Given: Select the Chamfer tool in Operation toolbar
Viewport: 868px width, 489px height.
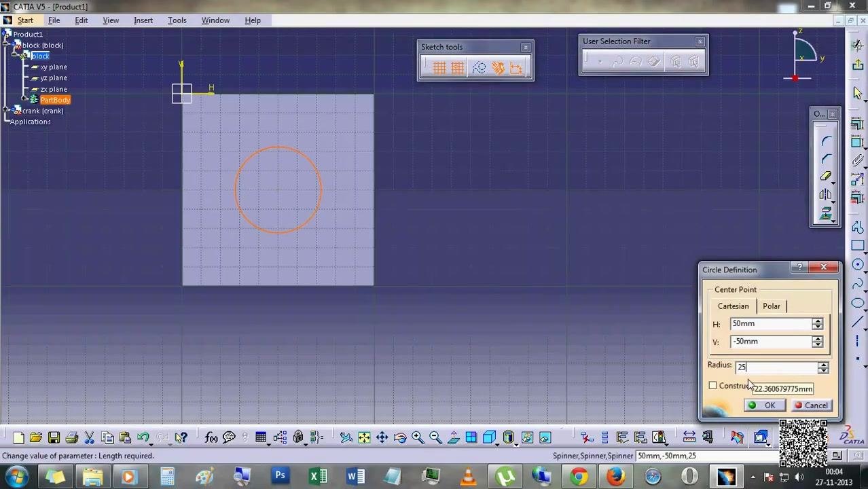Looking at the screenshot, I should (x=826, y=159).
